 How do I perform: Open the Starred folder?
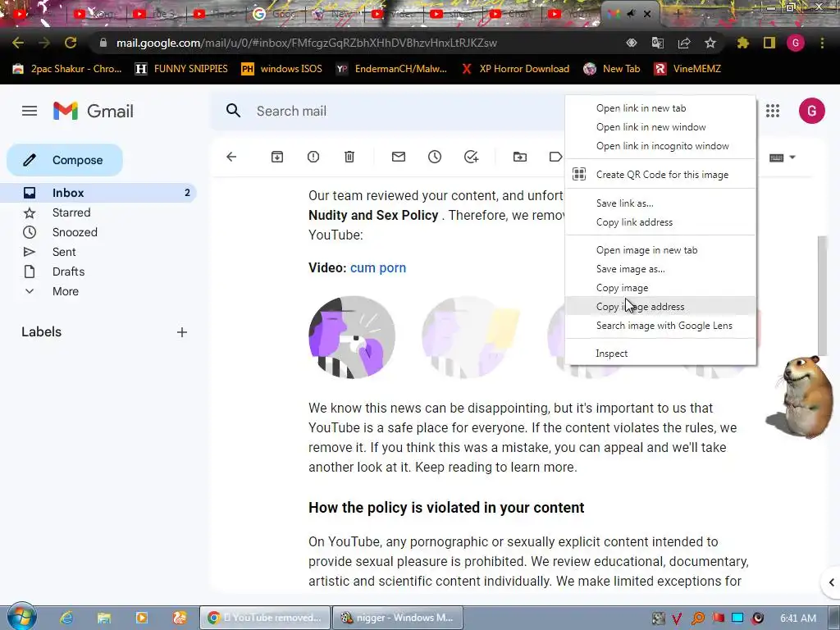coord(98,212)
